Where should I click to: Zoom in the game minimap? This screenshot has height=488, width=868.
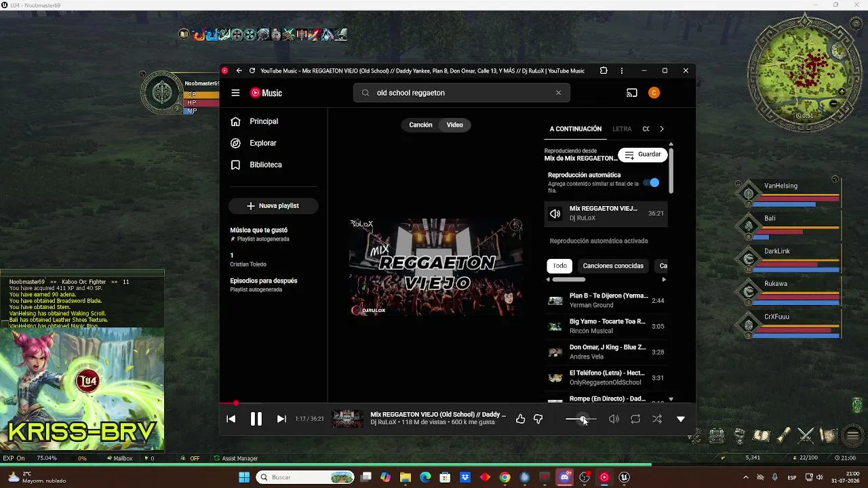click(x=842, y=91)
